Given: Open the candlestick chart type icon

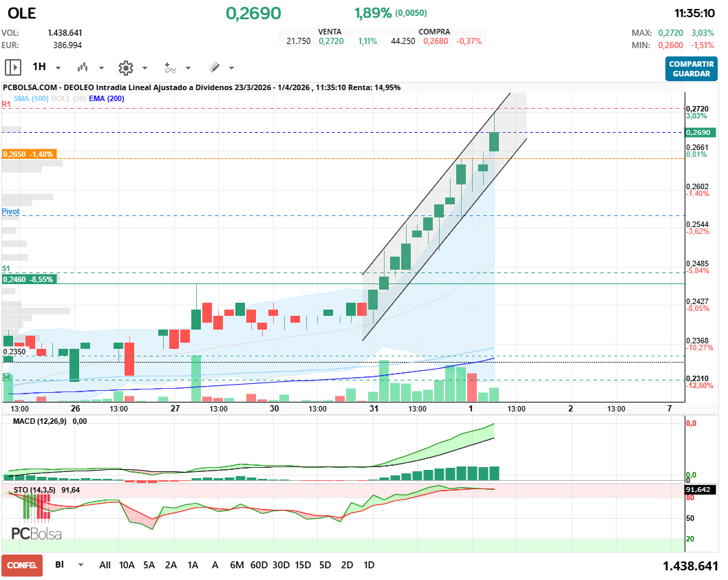Looking at the screenshot, I should [83, 67].
